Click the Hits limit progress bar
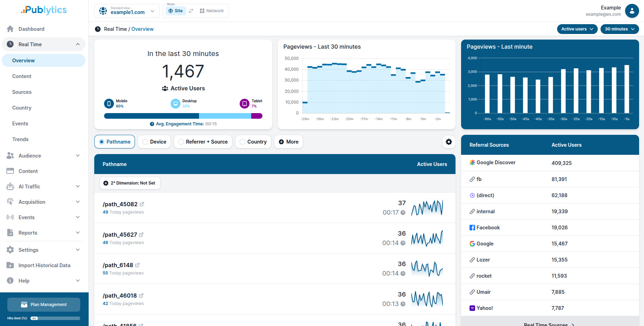Screen dimensions: 644x326 [55, 318]
